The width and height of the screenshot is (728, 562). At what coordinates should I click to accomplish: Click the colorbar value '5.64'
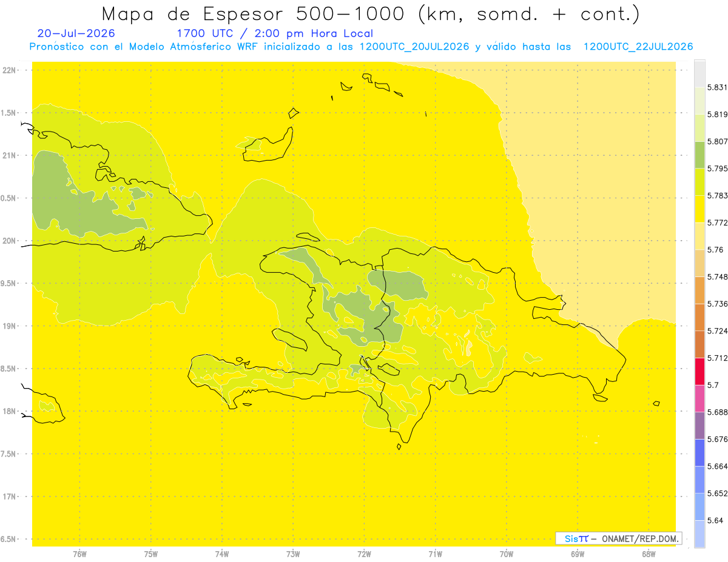(x=716, y=520)
